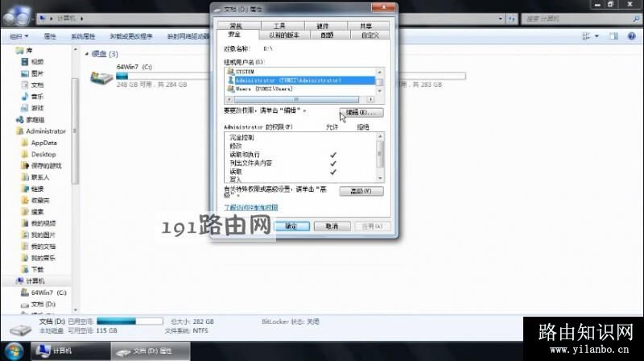Open address bar history dropdown
The height and width of the screenshot is (361, 644).
point(500,19)
